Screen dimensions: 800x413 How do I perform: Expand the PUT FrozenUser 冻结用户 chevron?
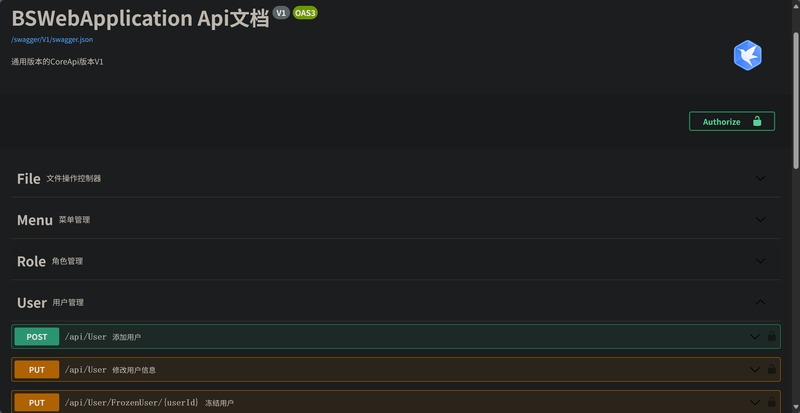[755, 403]
